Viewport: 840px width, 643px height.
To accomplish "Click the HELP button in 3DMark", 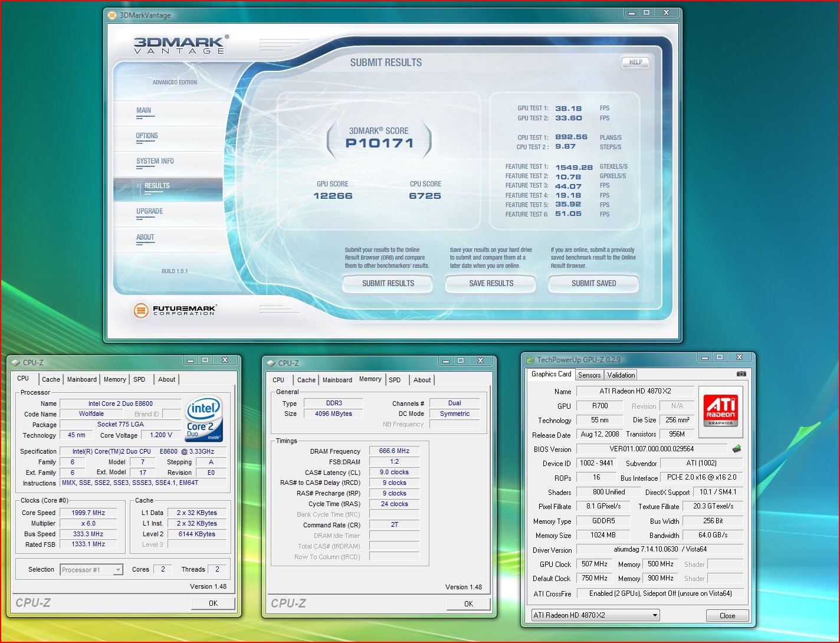I will pos(635,62).
